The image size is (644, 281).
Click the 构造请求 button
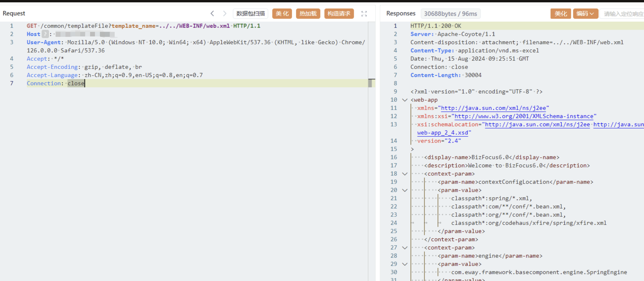pyautogui.click(x=339, y=13)
